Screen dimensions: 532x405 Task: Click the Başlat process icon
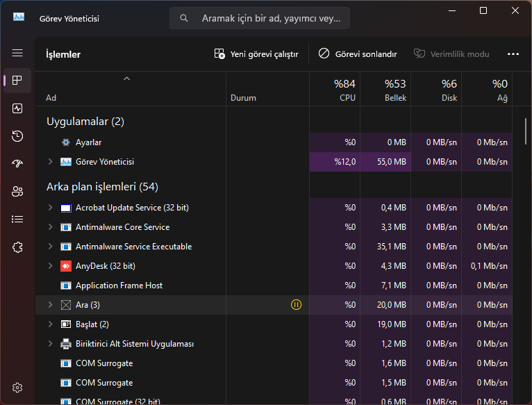tap(66, 324)
